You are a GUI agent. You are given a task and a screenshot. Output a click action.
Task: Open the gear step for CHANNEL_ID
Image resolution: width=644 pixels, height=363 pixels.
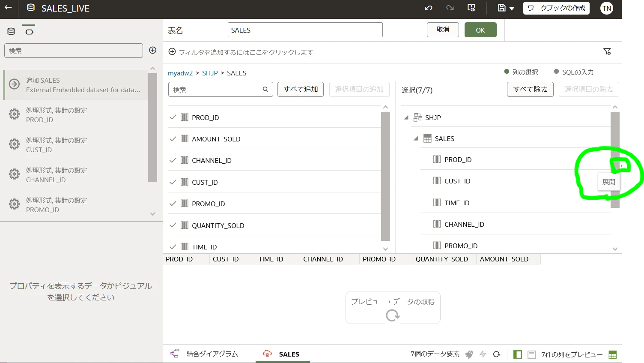[76, 175]
